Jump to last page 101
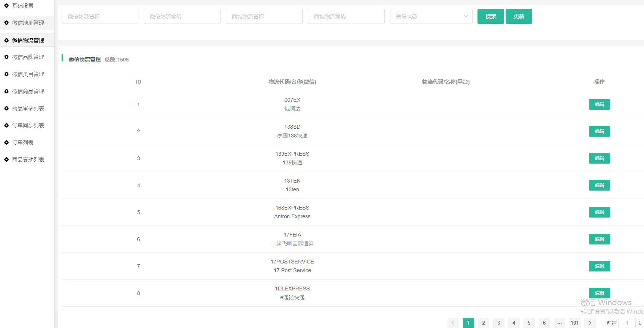The width and height of the screenshot is (644, 328). tap(575, 323)
